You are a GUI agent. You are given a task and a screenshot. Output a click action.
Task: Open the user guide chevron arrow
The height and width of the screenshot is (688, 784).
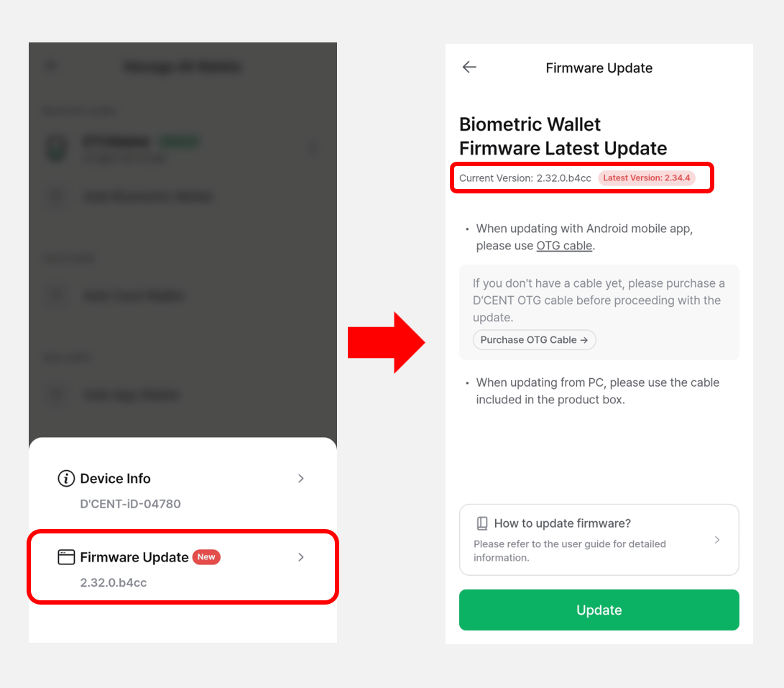coord(717,539)
